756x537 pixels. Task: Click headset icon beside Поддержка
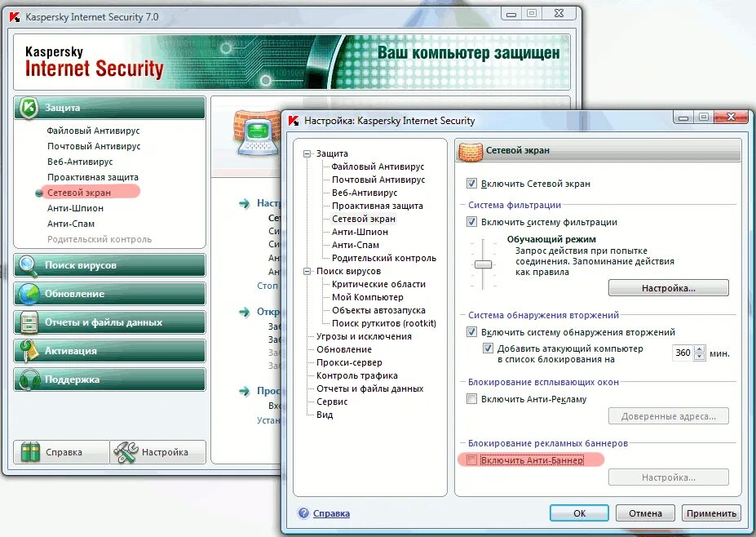click(x=28, y=379)
